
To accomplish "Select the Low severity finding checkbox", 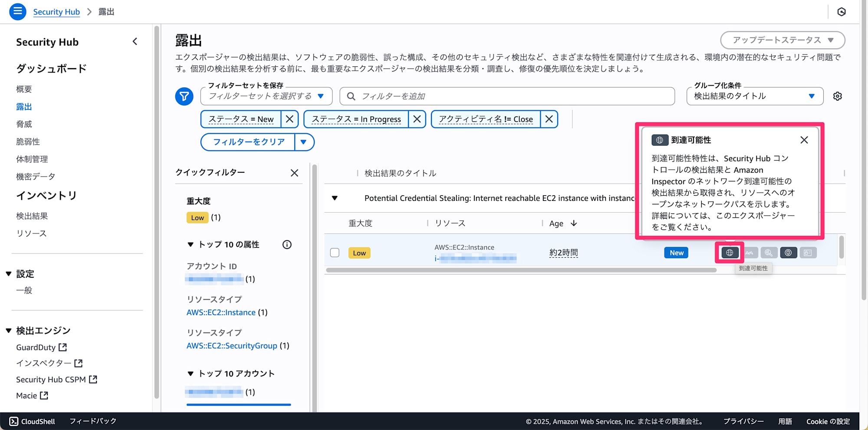I will (335, 253).
